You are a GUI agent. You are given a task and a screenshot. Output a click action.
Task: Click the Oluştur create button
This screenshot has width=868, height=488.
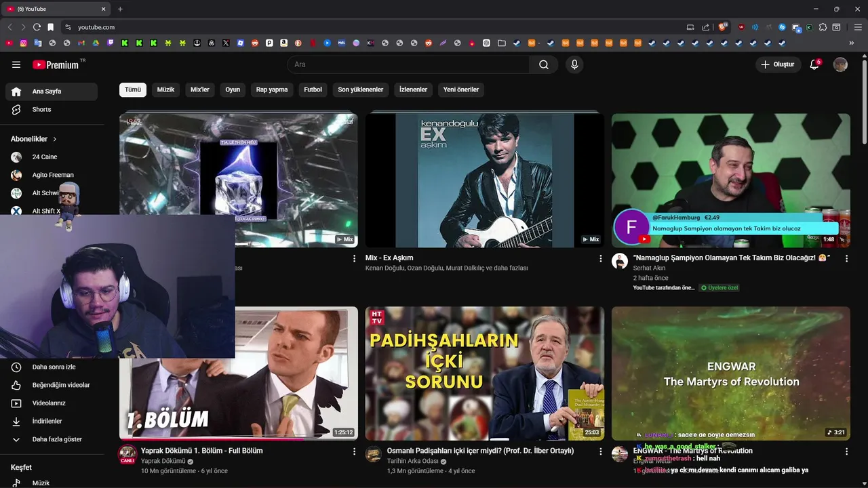[778, 64]
